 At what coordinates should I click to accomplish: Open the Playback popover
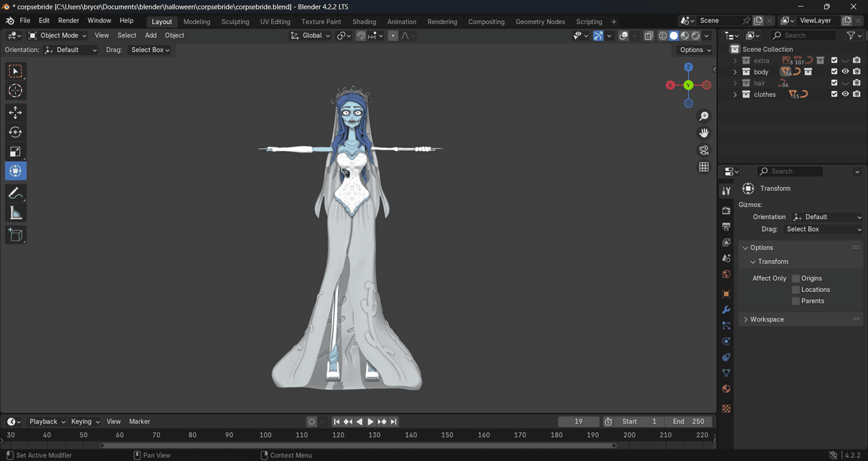point(47,421)
